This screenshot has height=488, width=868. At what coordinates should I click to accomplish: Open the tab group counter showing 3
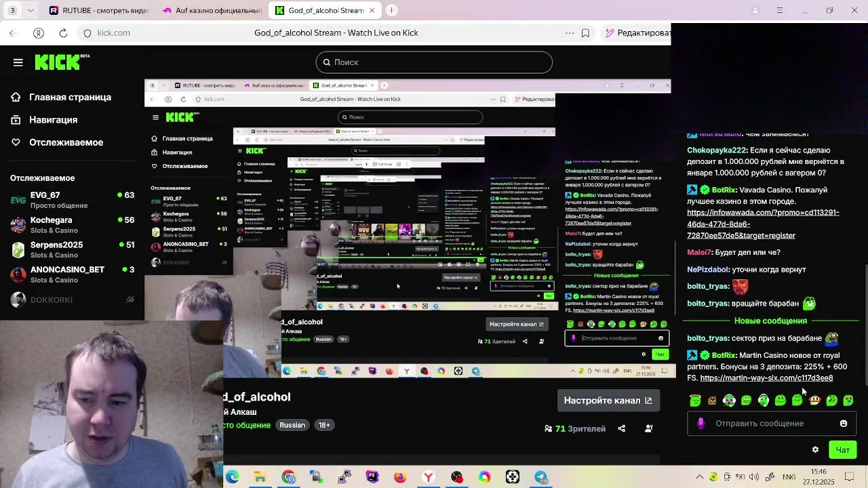click(13, 10)
